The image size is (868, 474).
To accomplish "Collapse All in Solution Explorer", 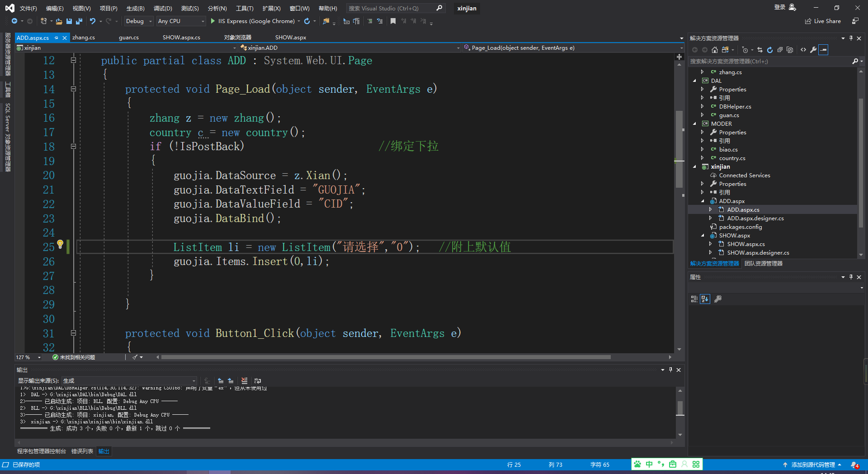I will point(780,50).
